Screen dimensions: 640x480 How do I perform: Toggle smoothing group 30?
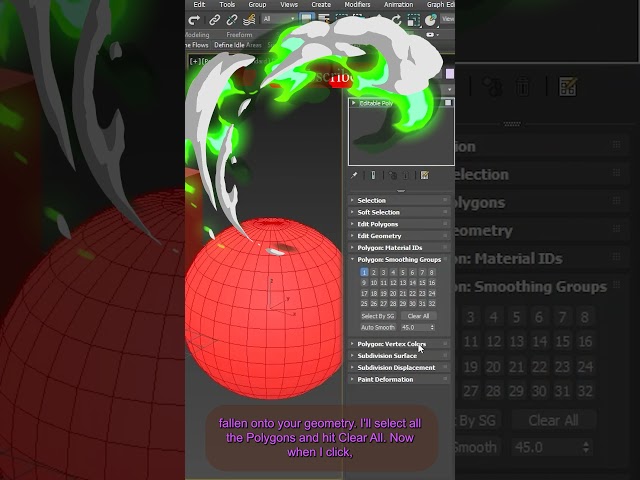[x=413, y=304]
